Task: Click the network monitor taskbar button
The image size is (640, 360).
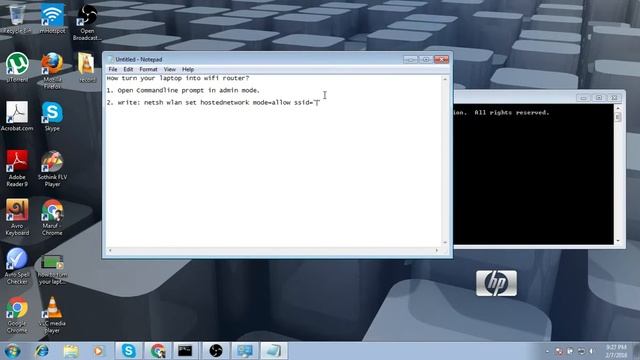Action: click(x=245, y=351)
